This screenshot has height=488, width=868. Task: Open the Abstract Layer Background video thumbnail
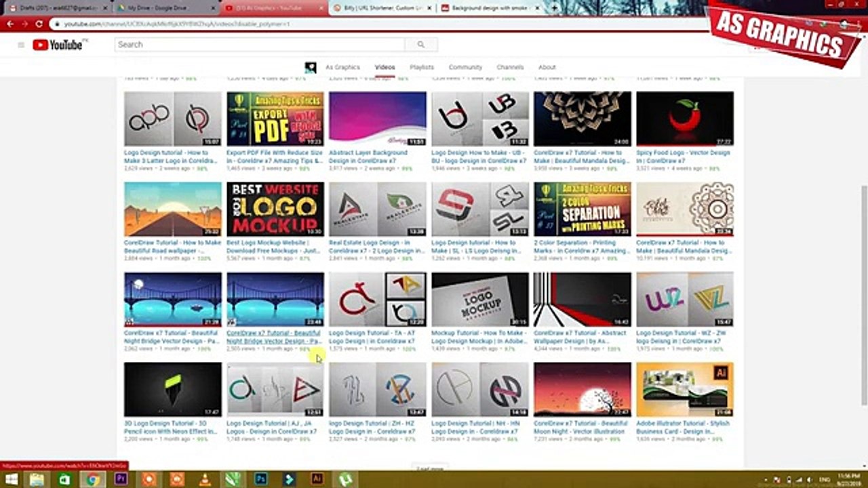tap(378, 119)
